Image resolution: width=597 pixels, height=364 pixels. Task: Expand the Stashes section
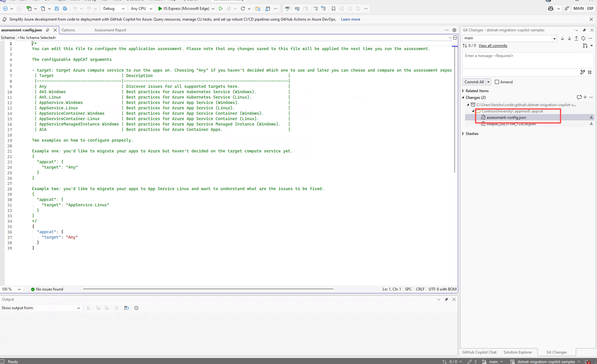pos(463,134)
